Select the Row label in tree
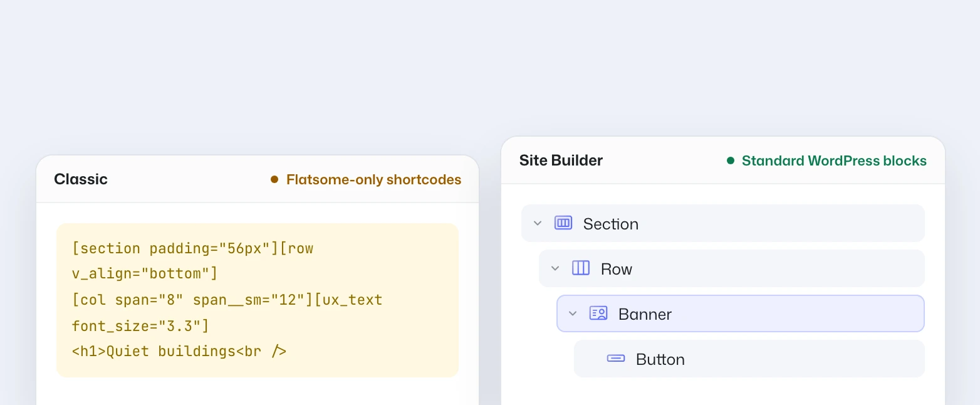 click(x=617, y=269)
